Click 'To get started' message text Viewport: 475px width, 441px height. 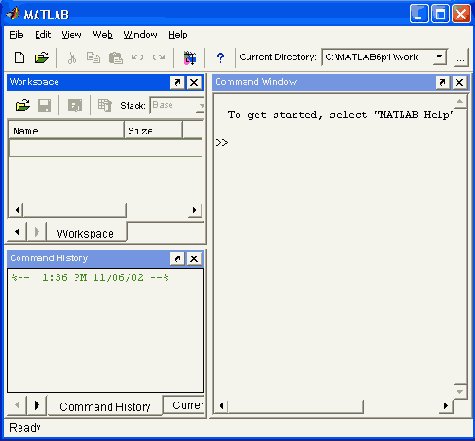click(341, 115)
